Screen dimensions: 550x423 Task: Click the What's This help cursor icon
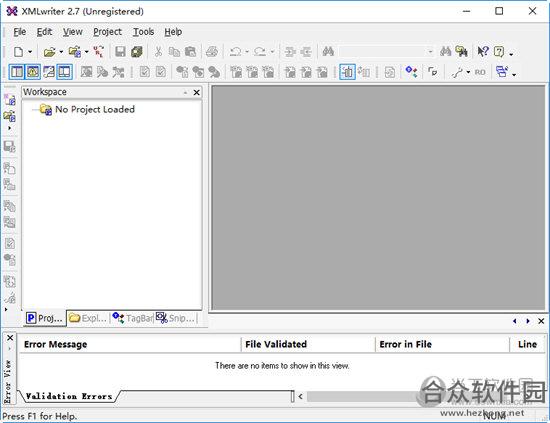coord(483,52)
